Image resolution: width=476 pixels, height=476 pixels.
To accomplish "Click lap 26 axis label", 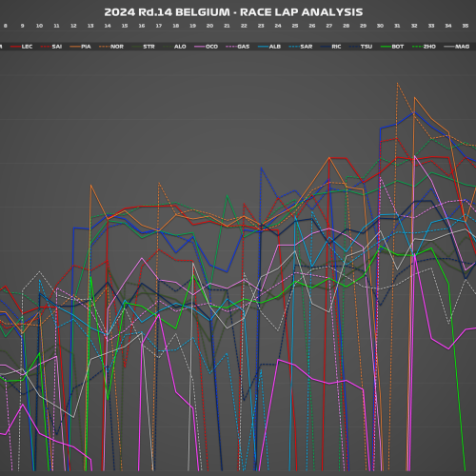I will point(312,26).
